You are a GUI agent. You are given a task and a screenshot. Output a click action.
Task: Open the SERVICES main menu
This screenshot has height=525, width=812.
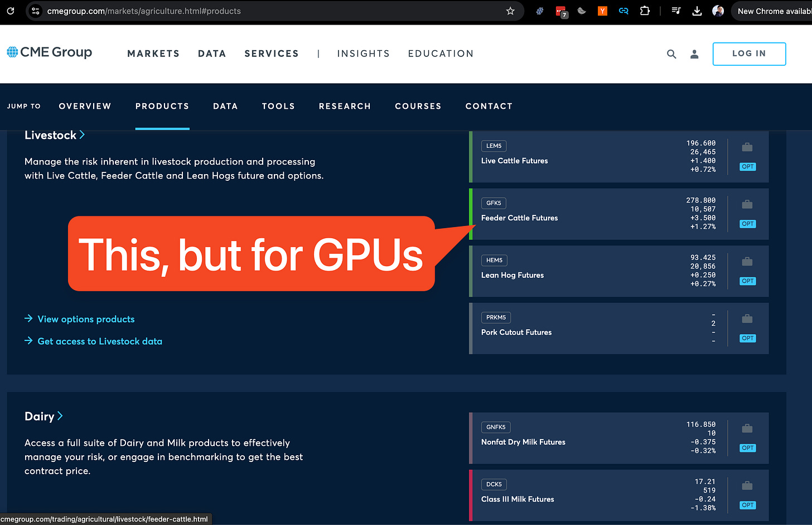[272, 54]
